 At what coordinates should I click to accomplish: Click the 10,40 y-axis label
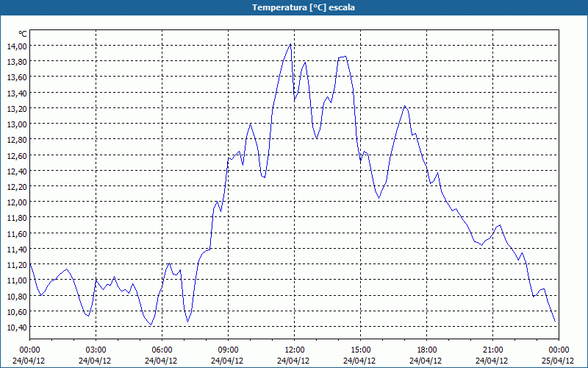pos(17,327)
